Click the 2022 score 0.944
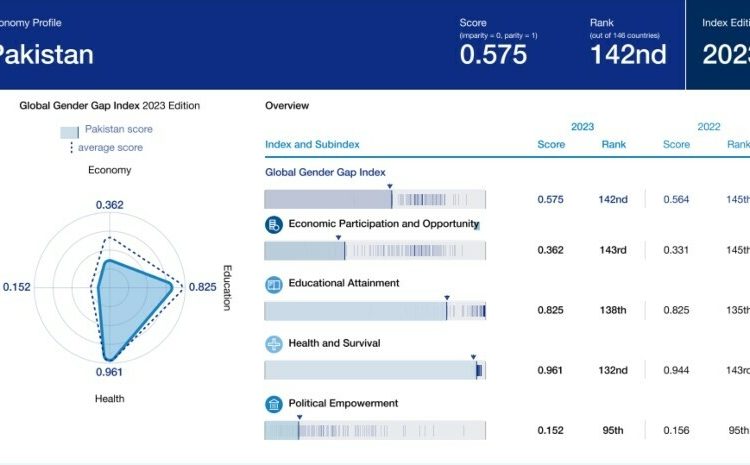 [676, 370]
